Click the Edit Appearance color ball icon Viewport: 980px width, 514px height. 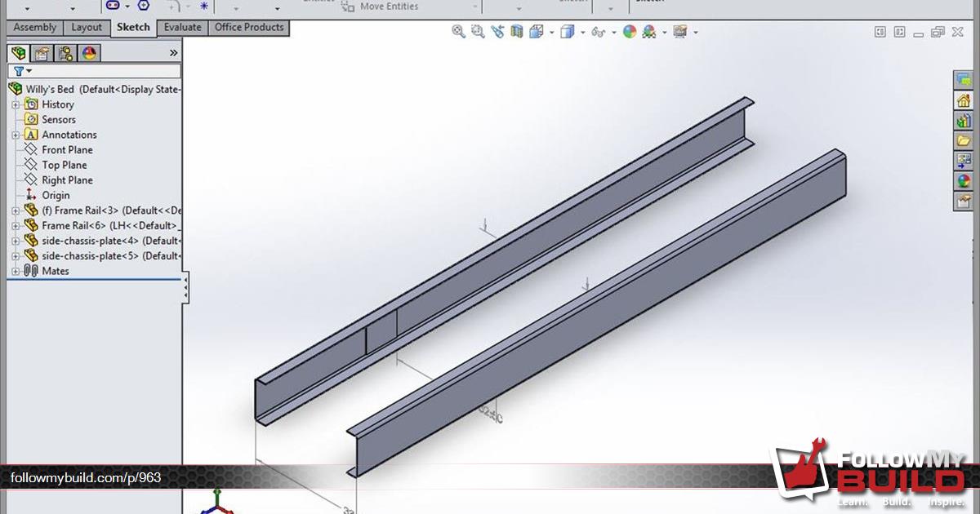point(629,32)
